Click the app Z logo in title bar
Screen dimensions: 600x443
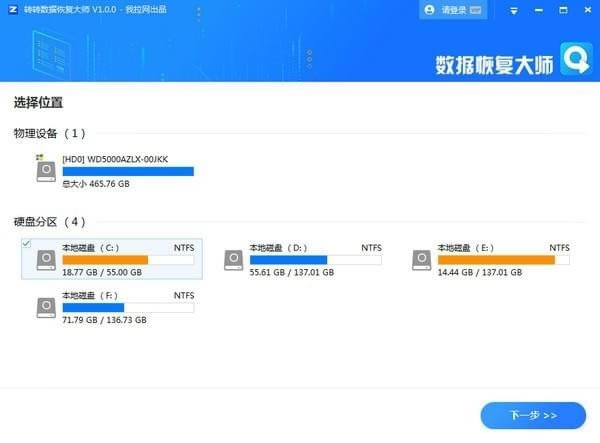pos(13,10)
